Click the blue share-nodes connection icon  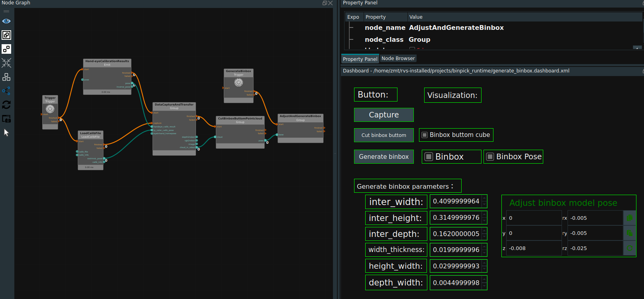(6, 91)
